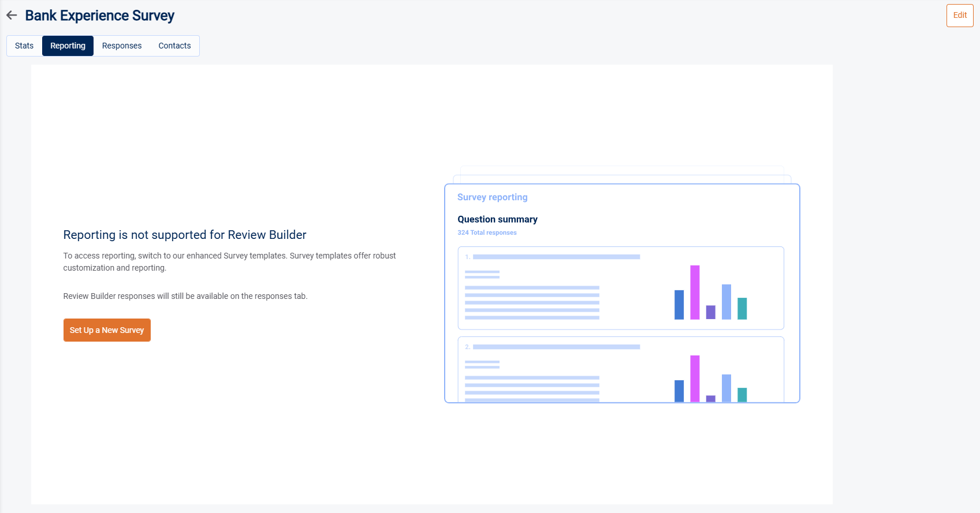Click the light blue bar in question 2 chart
The image size is (980, 513).
(726, 388)
